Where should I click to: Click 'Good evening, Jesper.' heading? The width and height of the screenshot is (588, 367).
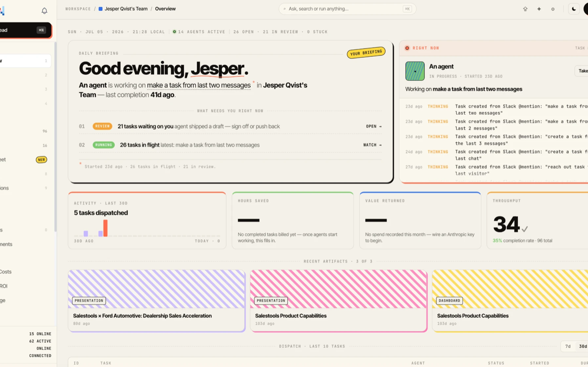coord(164,69)
